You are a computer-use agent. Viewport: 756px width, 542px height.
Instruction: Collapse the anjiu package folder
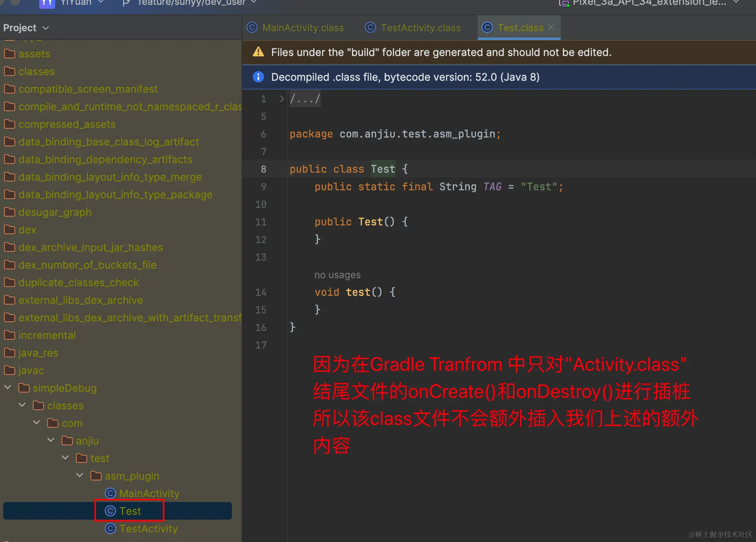(51, 440)
